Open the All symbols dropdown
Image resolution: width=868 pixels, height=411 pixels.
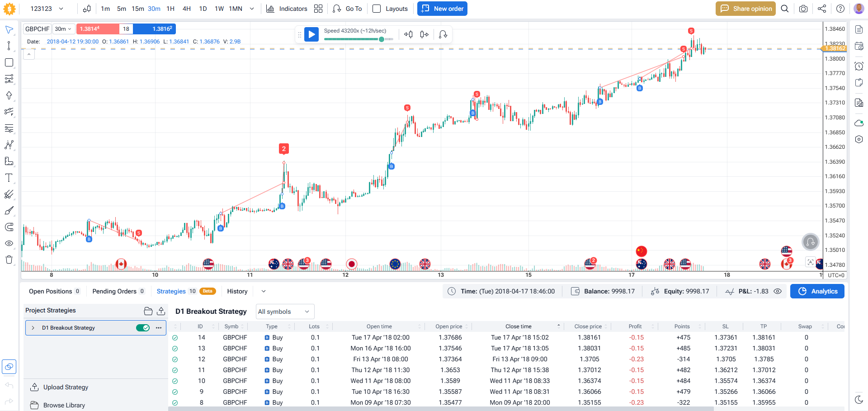coord(284,312)
